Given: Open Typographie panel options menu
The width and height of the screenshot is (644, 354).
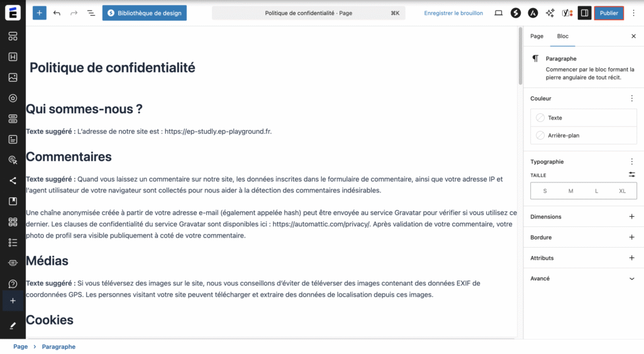Looking at the screenshot, I should click(x=631, y=162).
